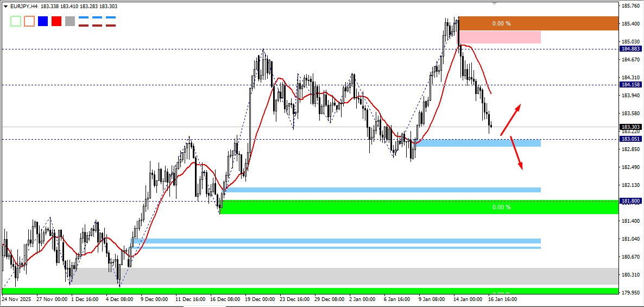644x307 pixels.
Task: Select the 184.158 price level label
Action: click(x=632, y=85)
